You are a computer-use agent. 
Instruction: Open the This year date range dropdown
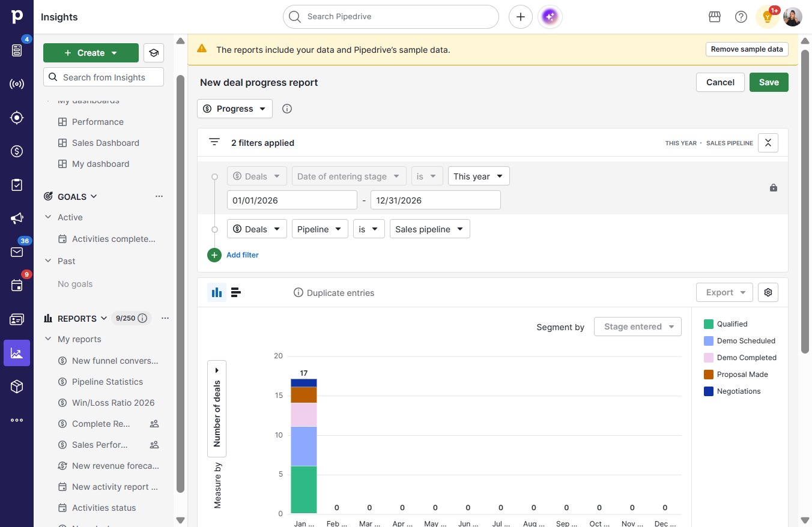pos(479,176)
